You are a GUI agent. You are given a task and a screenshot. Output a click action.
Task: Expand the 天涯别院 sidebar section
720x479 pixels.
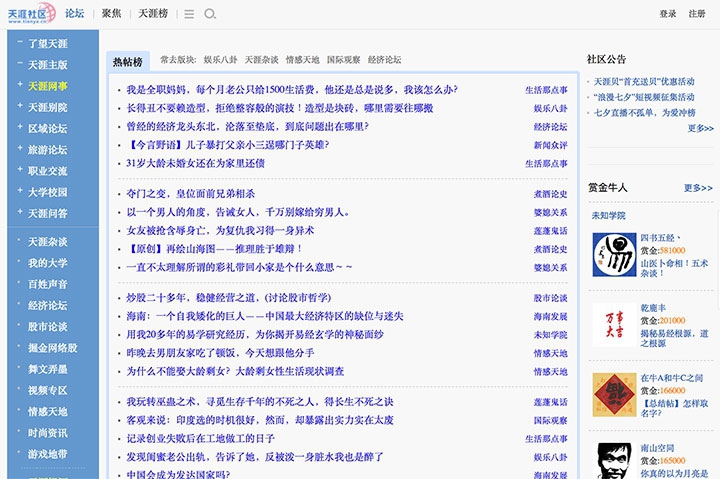pyautogui.click(x=19, y=107)
